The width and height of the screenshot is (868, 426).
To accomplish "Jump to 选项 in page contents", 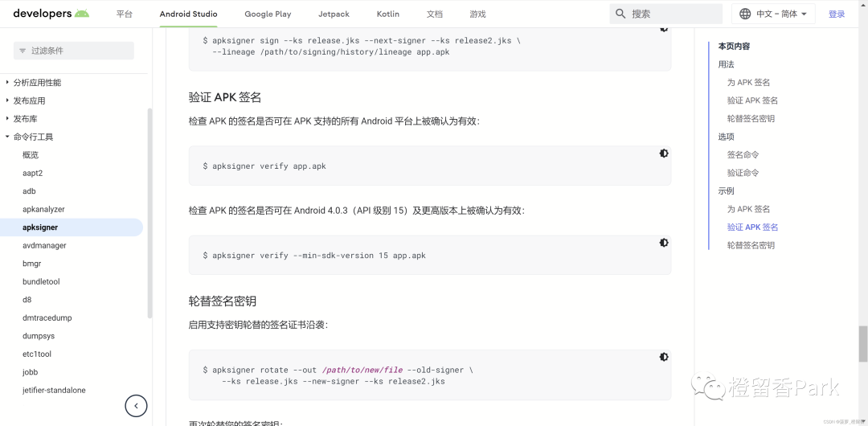I will pos(727,137).
